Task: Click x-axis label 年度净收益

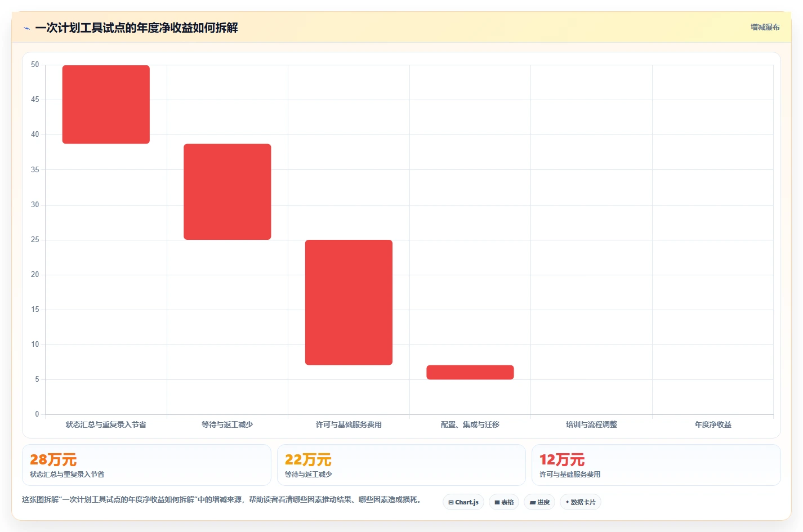Action: point(713,424)
